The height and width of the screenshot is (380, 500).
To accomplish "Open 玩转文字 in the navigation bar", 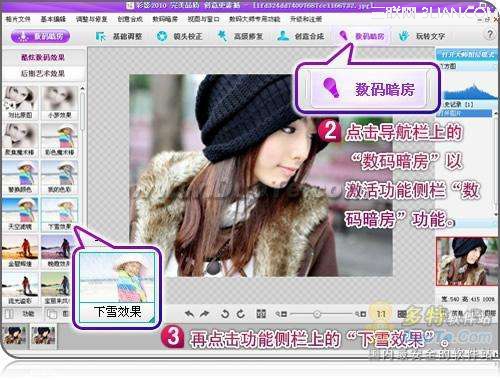I will click(423, 36).
